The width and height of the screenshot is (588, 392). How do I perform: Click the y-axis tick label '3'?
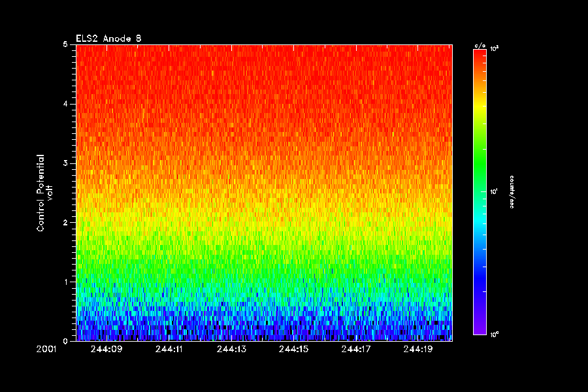point(65,163)
